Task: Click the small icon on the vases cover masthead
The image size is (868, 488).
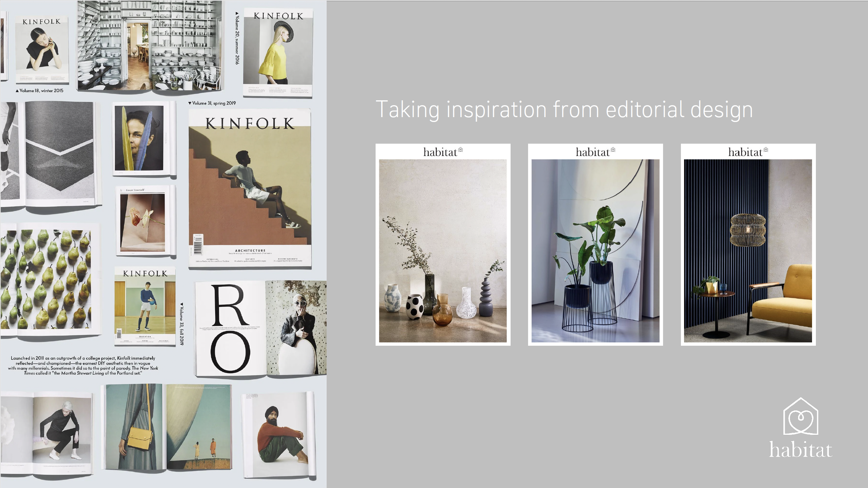Action: 461,150
